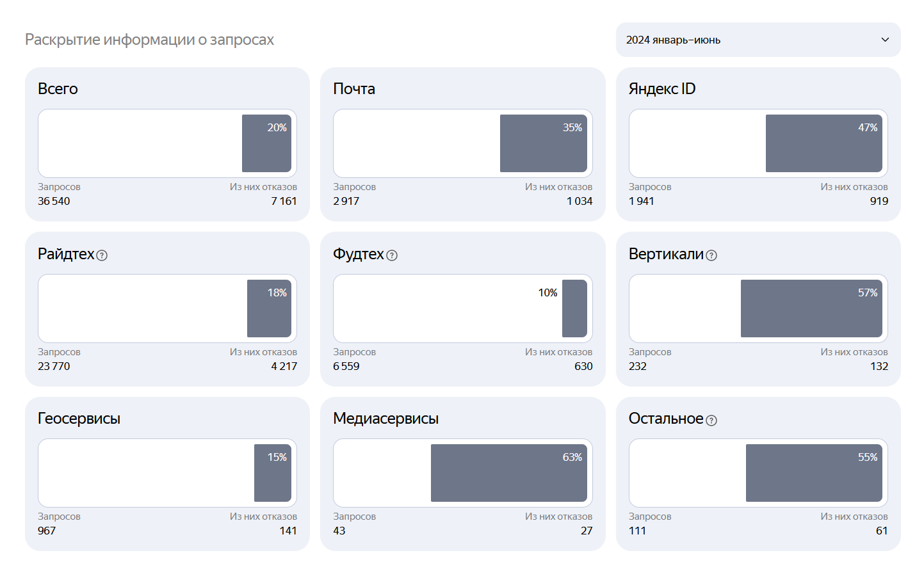Viewport: 924px width, 569px height.
Task: Click the Геосервисы card title
Action: pos(79,419)
